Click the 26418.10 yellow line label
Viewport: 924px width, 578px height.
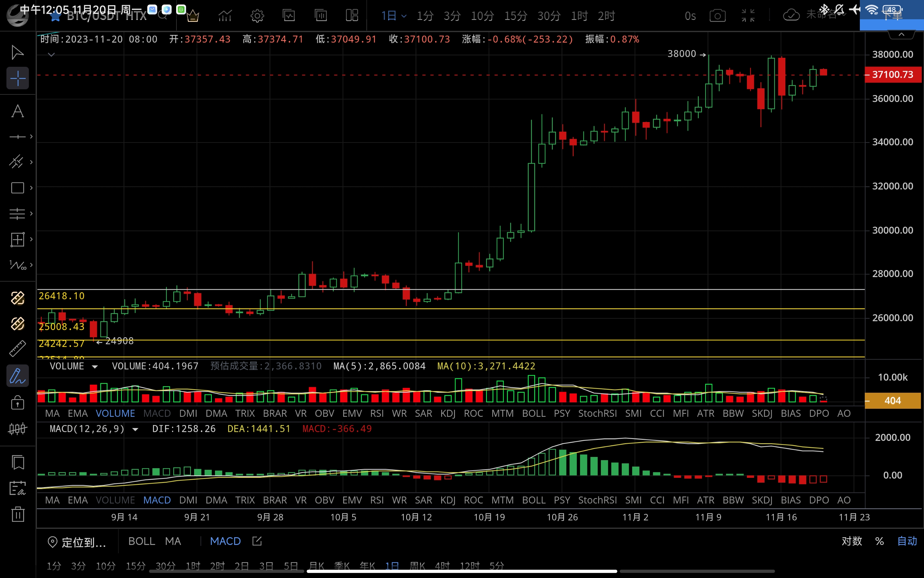(62, 296)
